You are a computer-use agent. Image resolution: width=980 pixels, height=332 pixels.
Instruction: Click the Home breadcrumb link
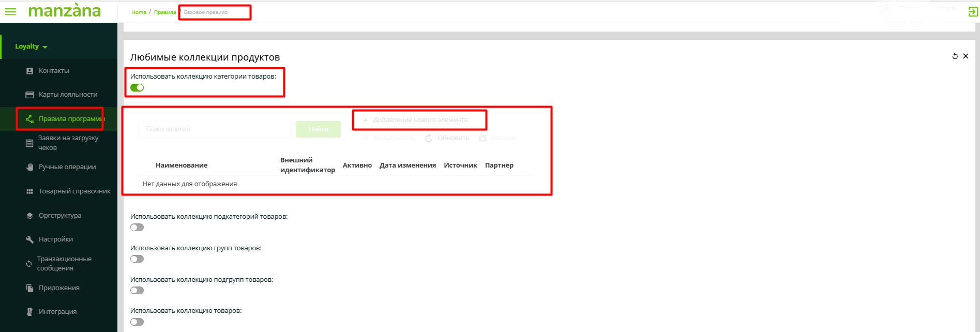139,12
